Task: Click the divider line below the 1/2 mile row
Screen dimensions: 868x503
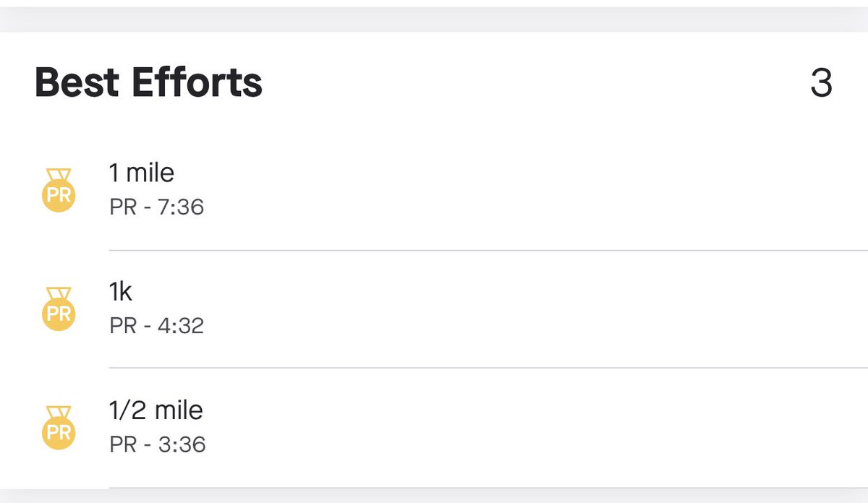Action: [488, 488]
